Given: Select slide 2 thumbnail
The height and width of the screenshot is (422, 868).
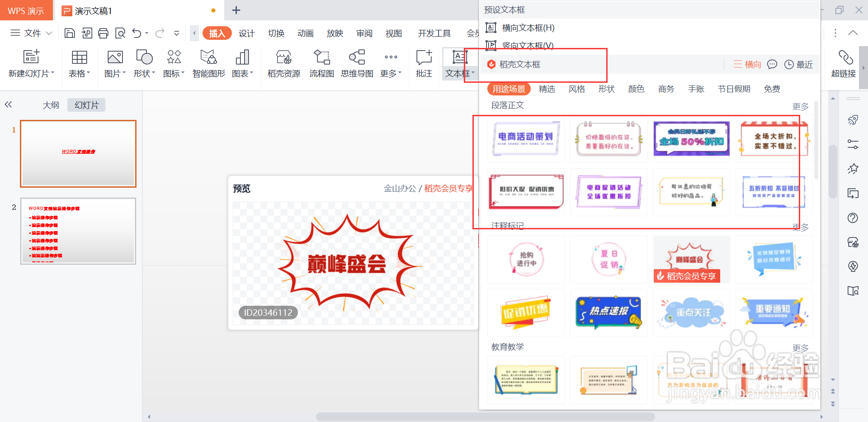Looking at the screenshot, I should pyautogui.click(x=78, y=231).
